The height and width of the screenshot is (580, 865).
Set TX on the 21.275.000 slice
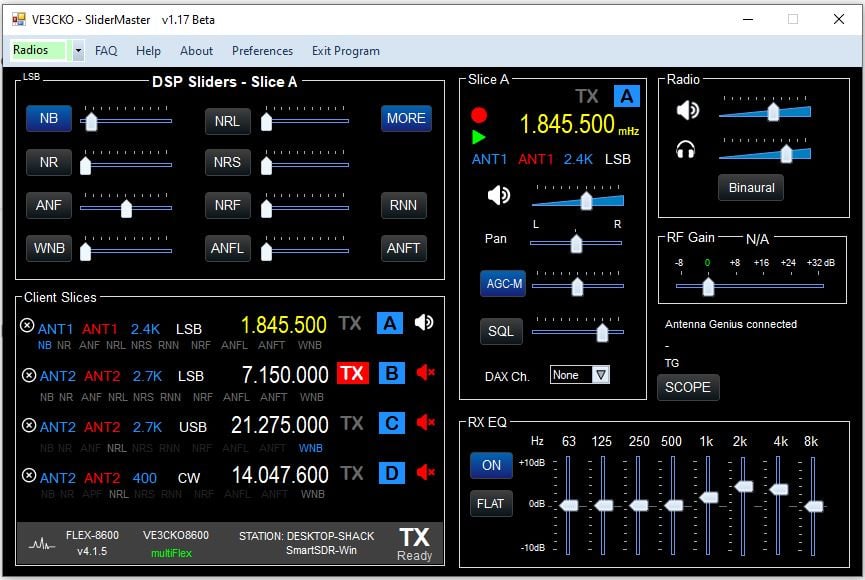(x=351, y=423)
